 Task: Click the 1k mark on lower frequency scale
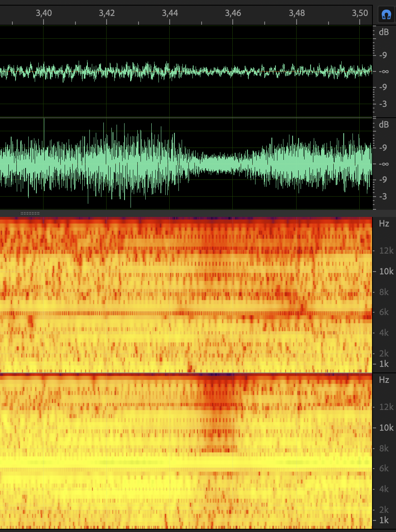pyautogui.click(x=384, y=520)
